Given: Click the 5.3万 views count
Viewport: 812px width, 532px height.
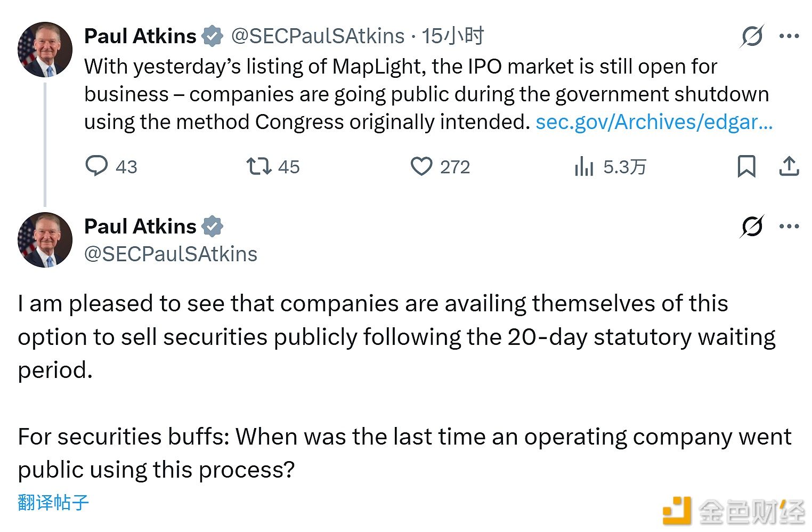Looking at the screenshot, I should (x=624, y=166).
